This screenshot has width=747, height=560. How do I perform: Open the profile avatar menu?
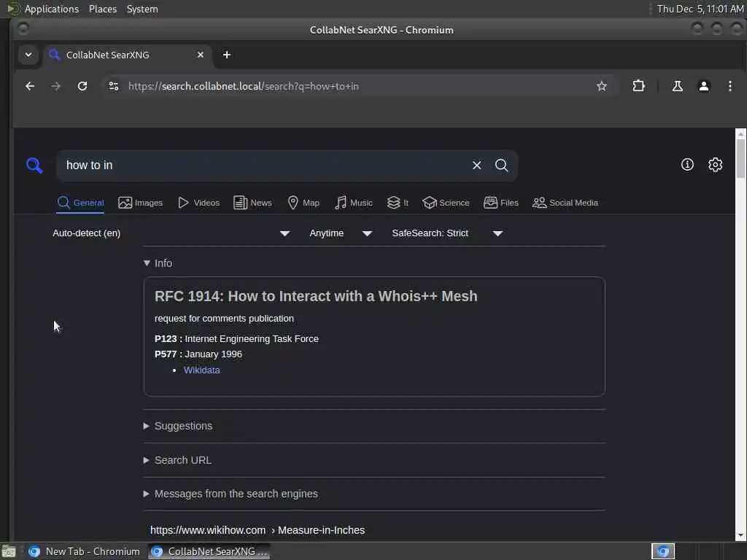pos(704,86)
